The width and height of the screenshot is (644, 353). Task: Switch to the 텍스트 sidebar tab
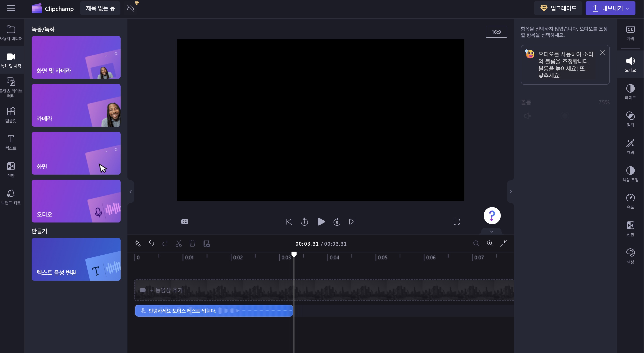(x=11, y=142)
